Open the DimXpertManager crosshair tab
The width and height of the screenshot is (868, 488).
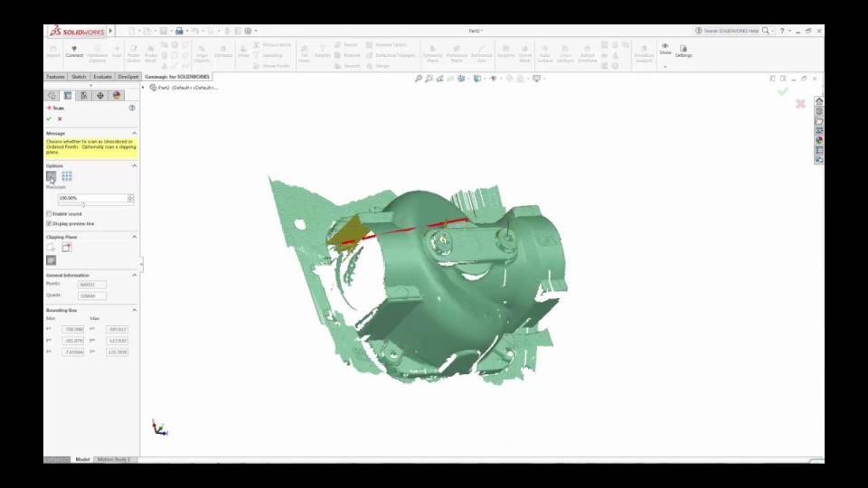click(100, 96)
